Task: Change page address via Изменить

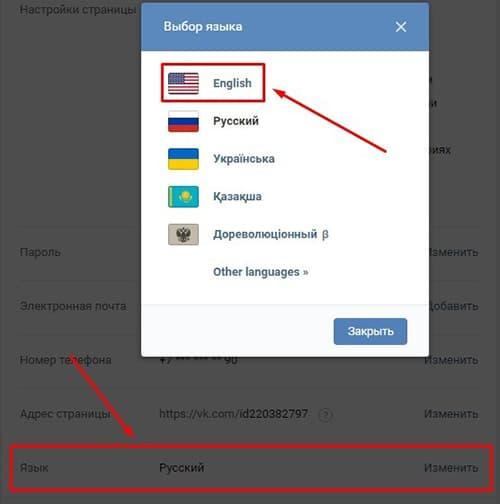Action: click(451, 414)
